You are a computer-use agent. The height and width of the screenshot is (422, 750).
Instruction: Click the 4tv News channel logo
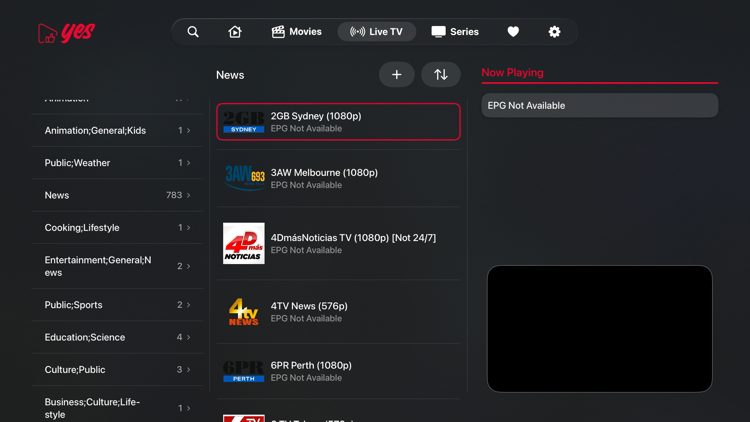[243, 311]
